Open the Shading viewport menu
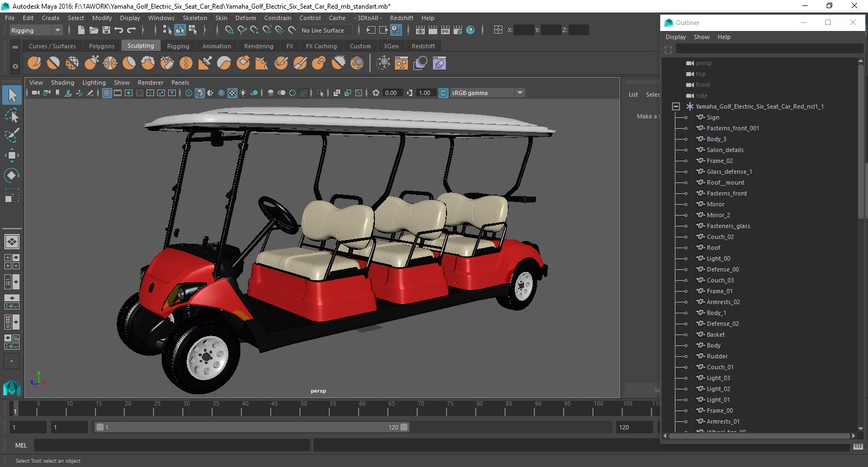868x467 pixels. pyautogui.click(x=62, y=83)
